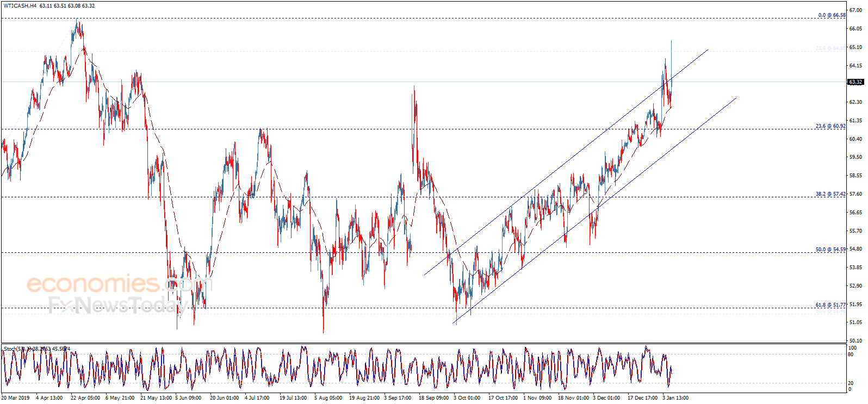Click price axis value 53.85

coord(855,268)
